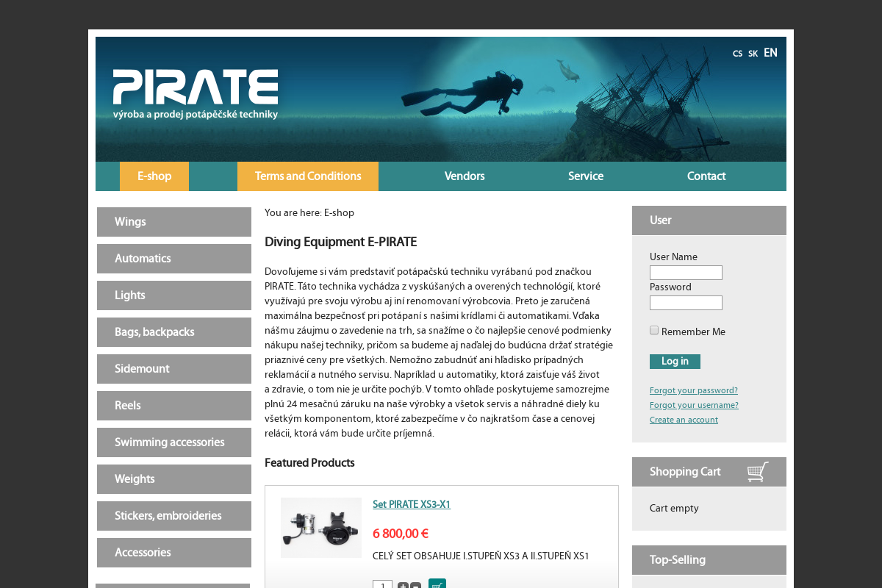Open Forgot your password link
882x588 pixels.
tap(693, 390)
